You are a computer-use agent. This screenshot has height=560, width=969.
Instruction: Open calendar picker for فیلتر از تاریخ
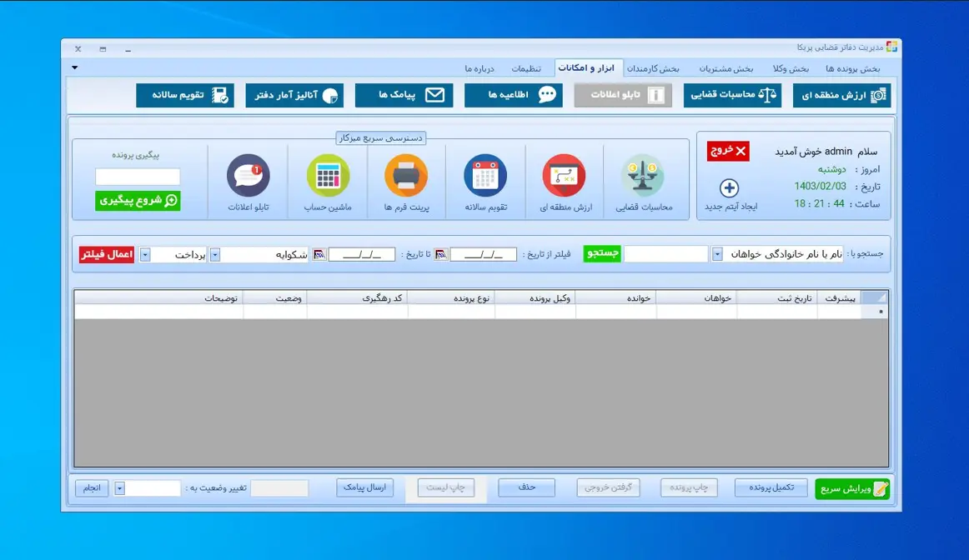[440, 254]
